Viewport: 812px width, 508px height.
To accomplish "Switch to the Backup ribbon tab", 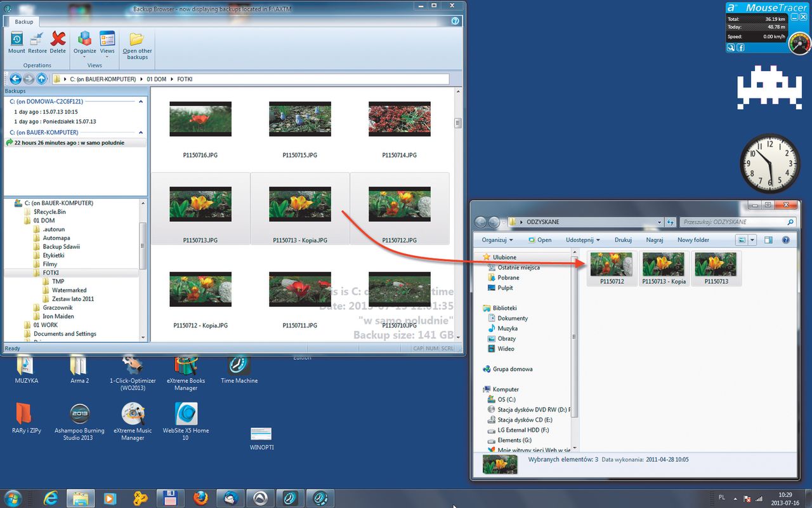I will tap(24, 22).
